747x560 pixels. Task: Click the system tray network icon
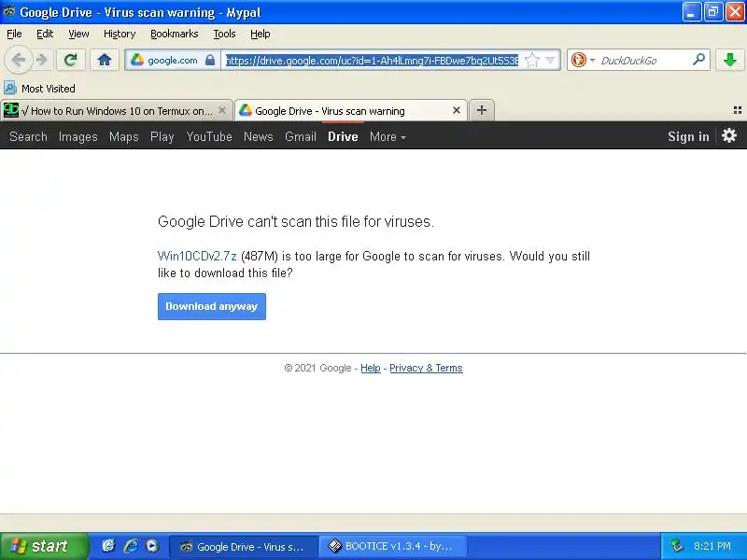pyautogui.click(x=676, y=546)
